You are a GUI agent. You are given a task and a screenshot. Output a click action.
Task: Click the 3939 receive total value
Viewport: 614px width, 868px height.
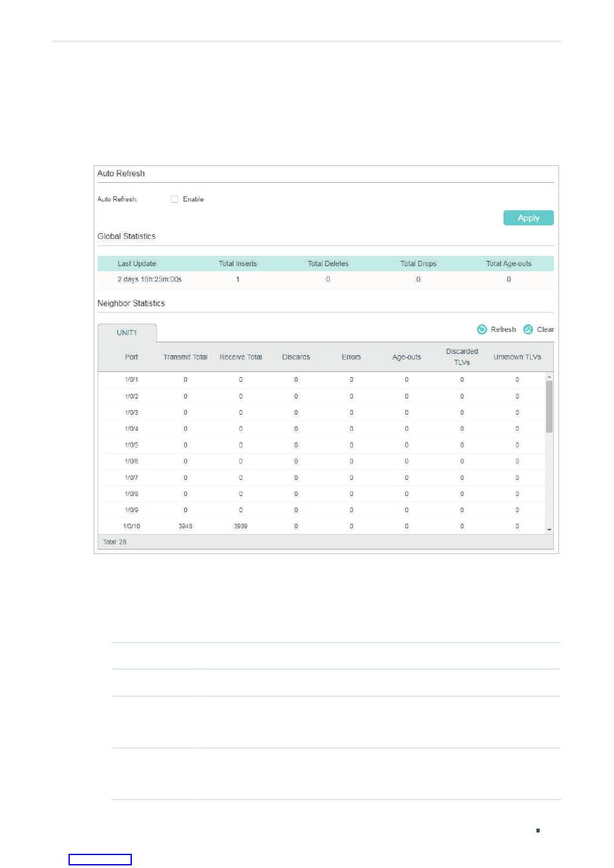click(240, 526)
